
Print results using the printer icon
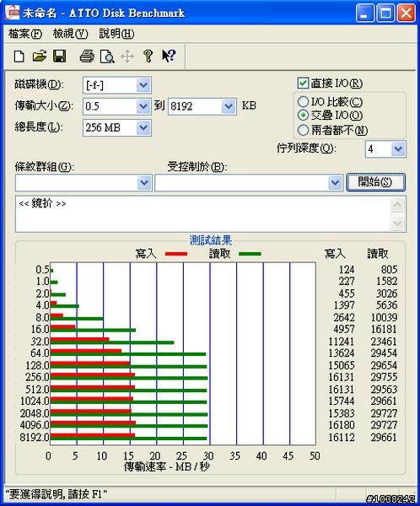click(x=87, y=57)
